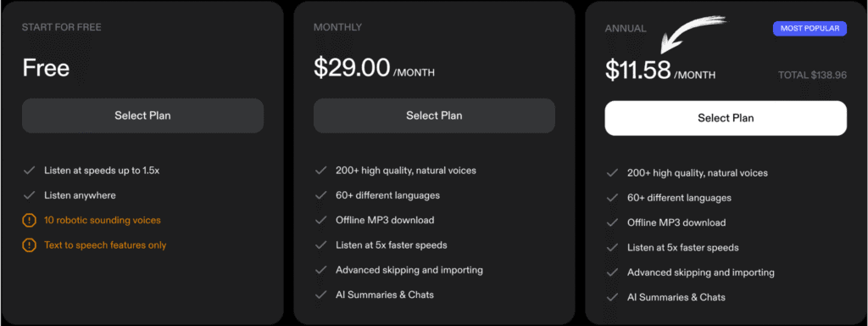Click warning icon beside 10 robotic sounding voices
The image size is (868, 326).
(x=29, y=221)
